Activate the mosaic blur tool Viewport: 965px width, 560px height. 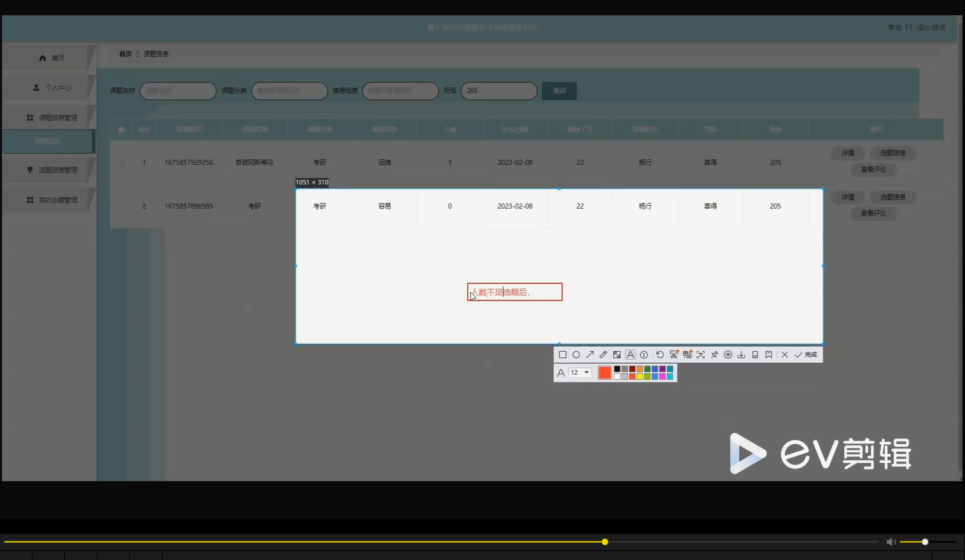[x=617, y=354]
